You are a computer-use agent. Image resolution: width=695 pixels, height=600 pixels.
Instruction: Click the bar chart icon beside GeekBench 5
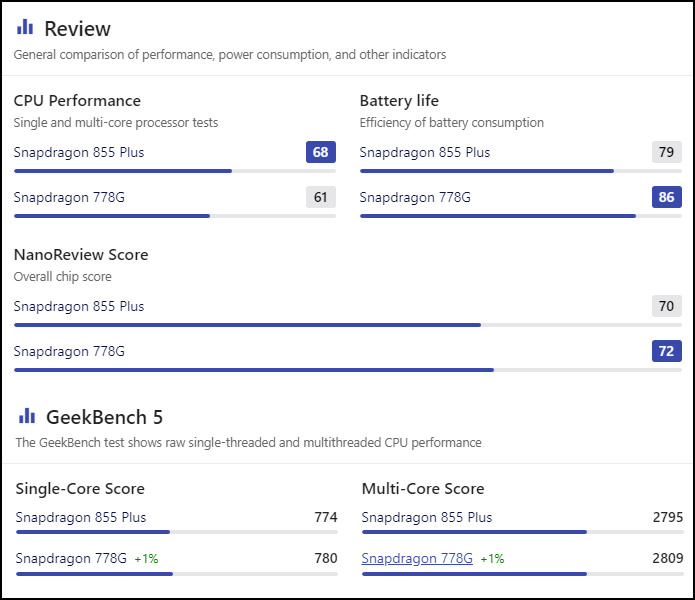pyautogui.click(x=27, y=415)
